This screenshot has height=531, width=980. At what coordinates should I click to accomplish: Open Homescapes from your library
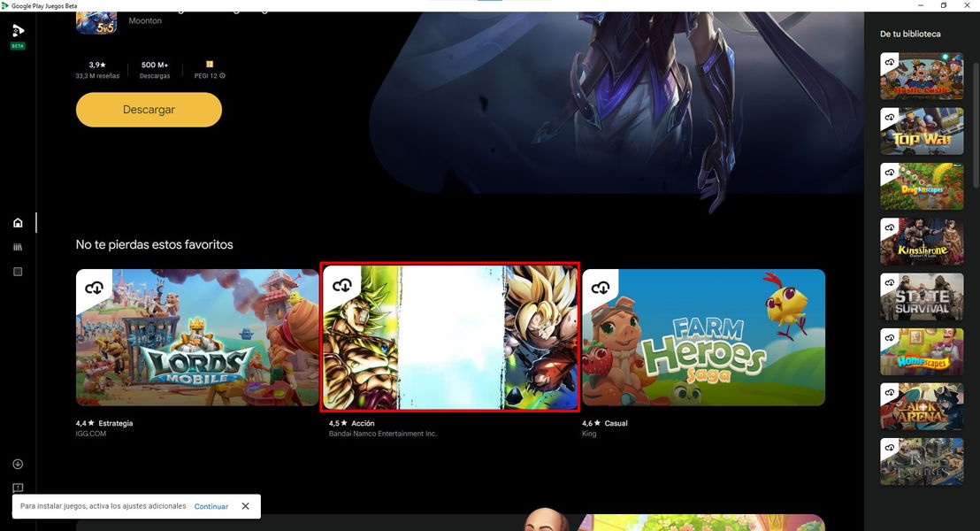[x=922, y=352]
